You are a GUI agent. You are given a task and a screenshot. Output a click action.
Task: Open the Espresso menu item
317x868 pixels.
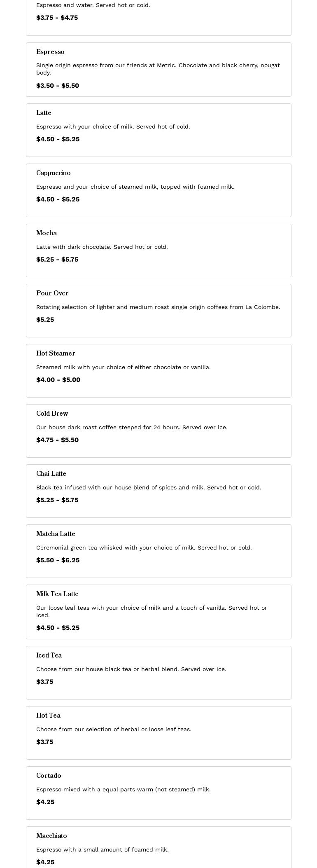(50, 52)
